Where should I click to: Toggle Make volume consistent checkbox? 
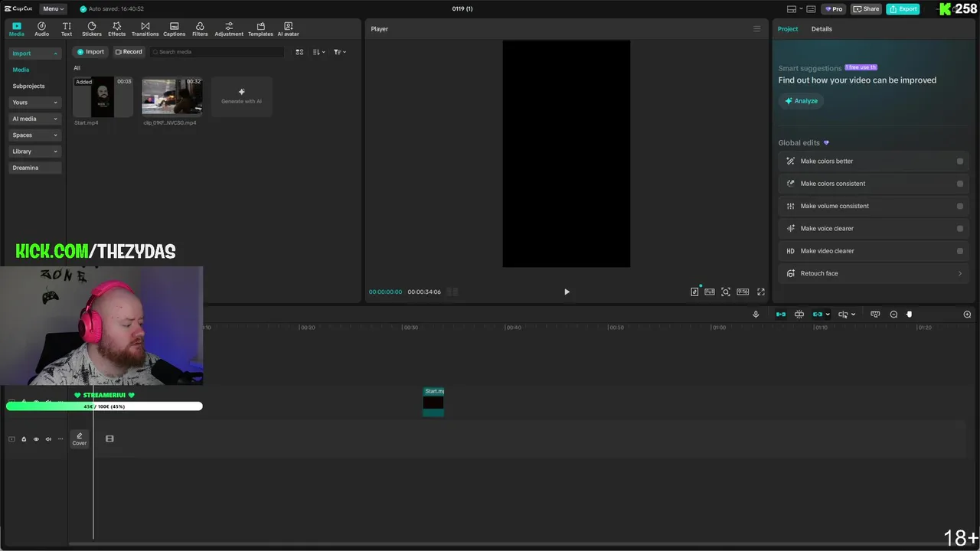(960, 206)
